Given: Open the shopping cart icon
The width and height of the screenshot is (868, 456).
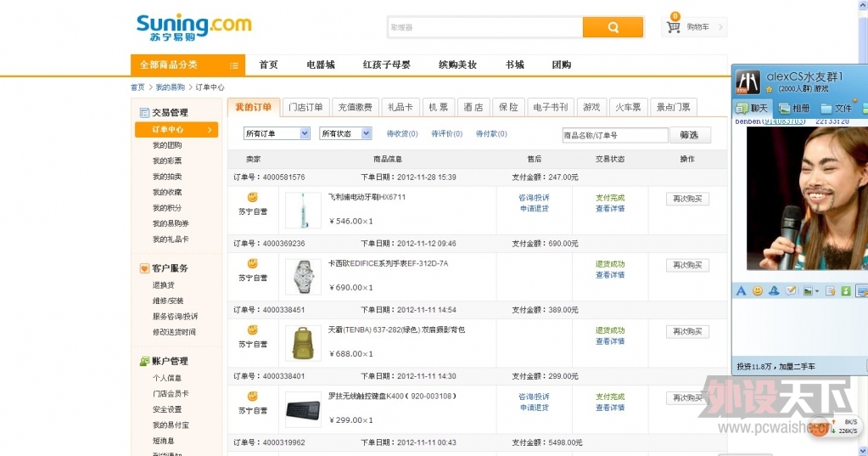Looking at the screenshot, I should [x=673, y=26].
